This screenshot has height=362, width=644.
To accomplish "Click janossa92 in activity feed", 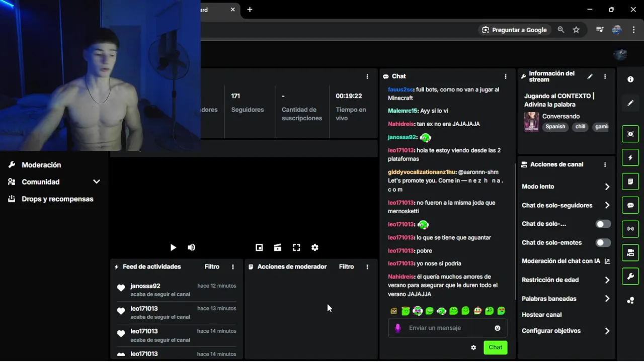I will point(145,286).
